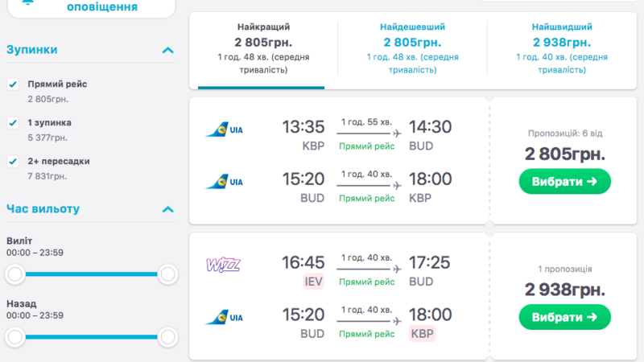Click the bell notification icon
The width and height of the screenshot is (644, 362).
(29, 2)
